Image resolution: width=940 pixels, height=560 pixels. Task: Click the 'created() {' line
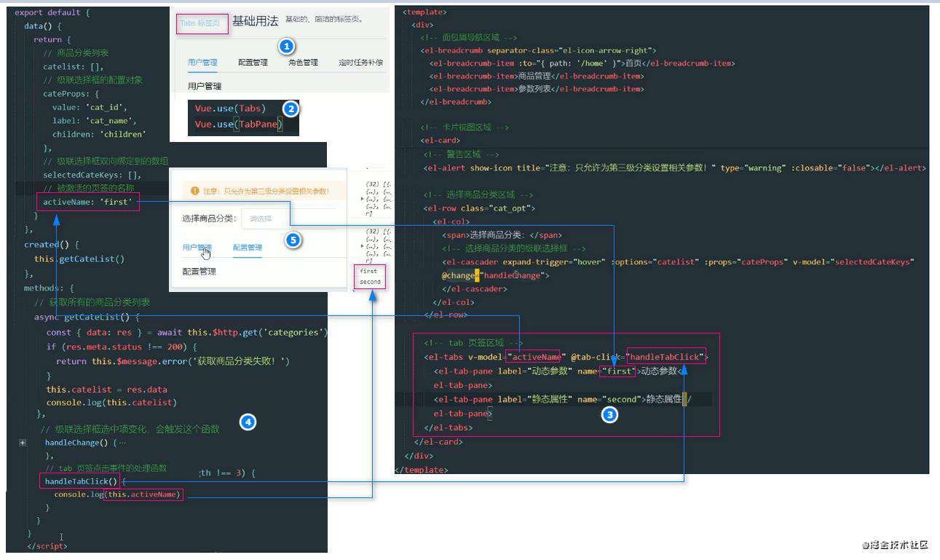coord(51,245)
